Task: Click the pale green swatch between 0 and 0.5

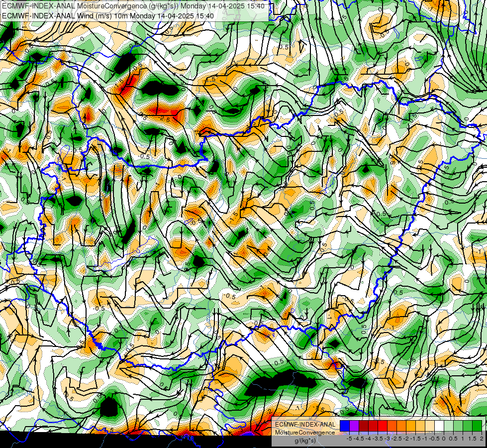Action: (x=449, y=426)
